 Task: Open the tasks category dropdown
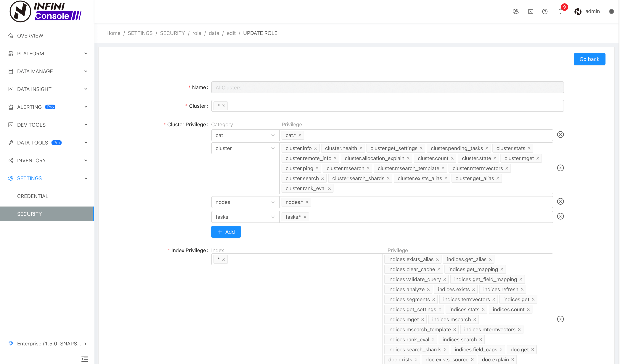(x=245, y=217)
